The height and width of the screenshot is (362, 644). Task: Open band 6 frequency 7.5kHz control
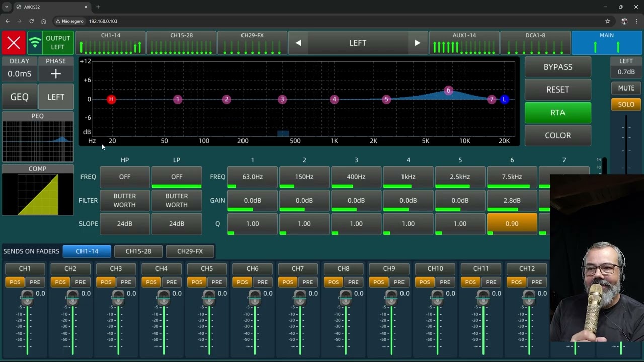pos(512,177)
